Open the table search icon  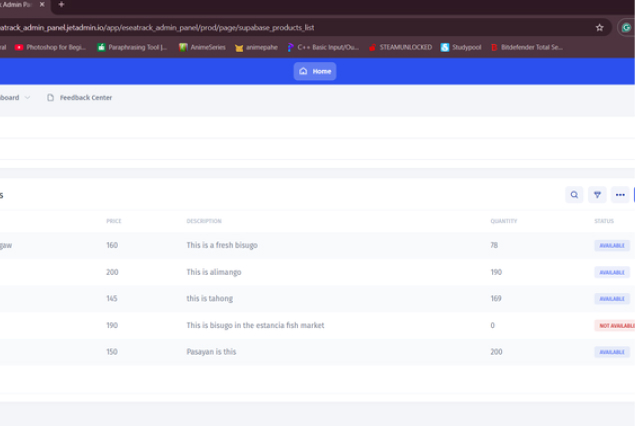click(x=574, y=195)
